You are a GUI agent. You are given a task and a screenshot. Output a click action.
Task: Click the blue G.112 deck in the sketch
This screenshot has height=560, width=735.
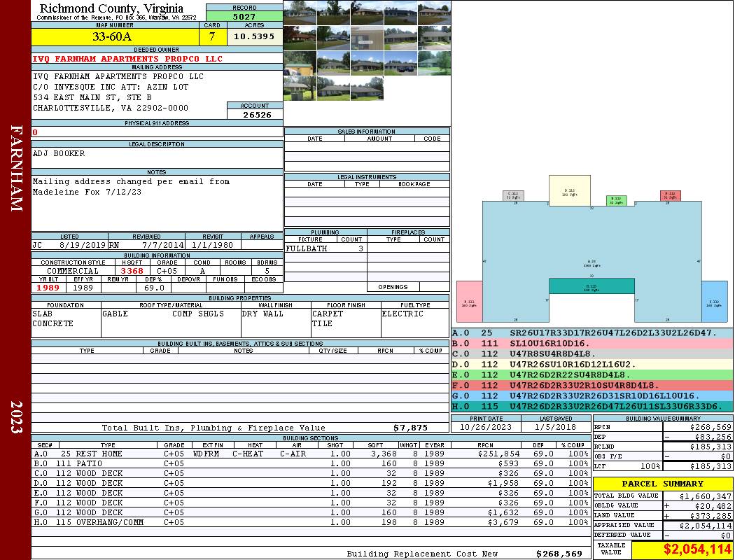tap(715, 302)
